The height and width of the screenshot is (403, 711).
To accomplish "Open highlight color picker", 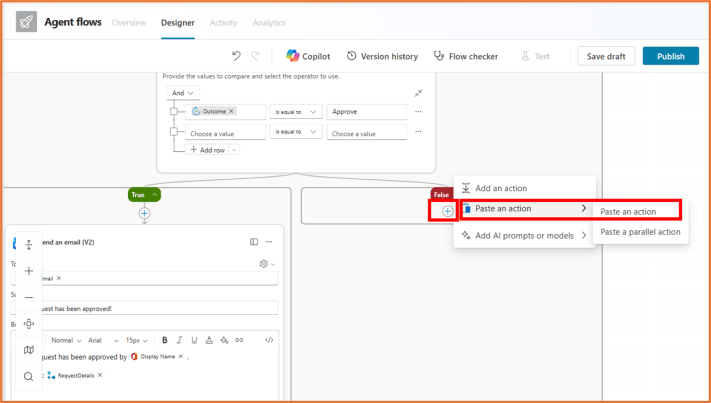I will [x=224, y=340].
